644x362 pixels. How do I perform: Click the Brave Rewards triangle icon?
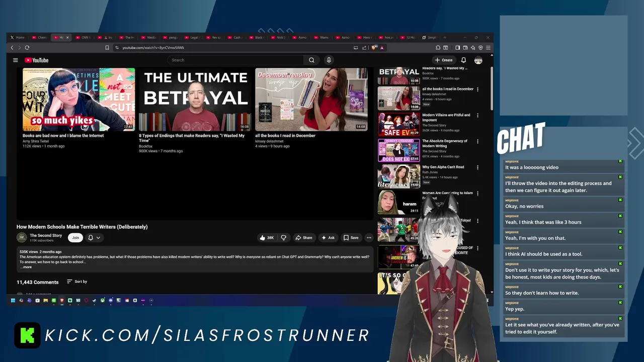(382, 48)
